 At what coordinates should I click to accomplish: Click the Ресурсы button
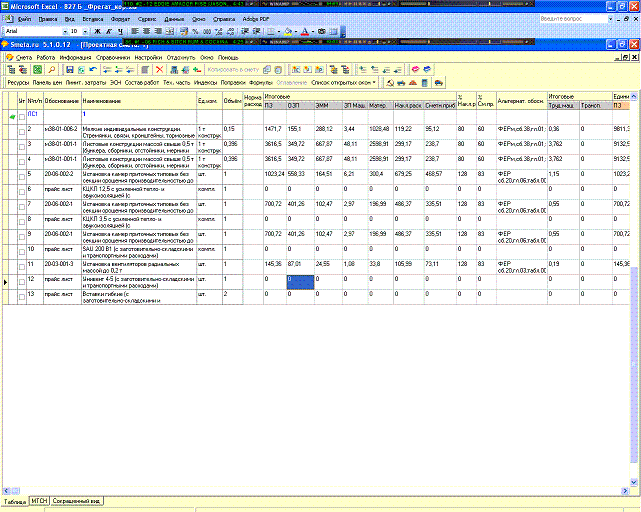click(x=18, y=83)
